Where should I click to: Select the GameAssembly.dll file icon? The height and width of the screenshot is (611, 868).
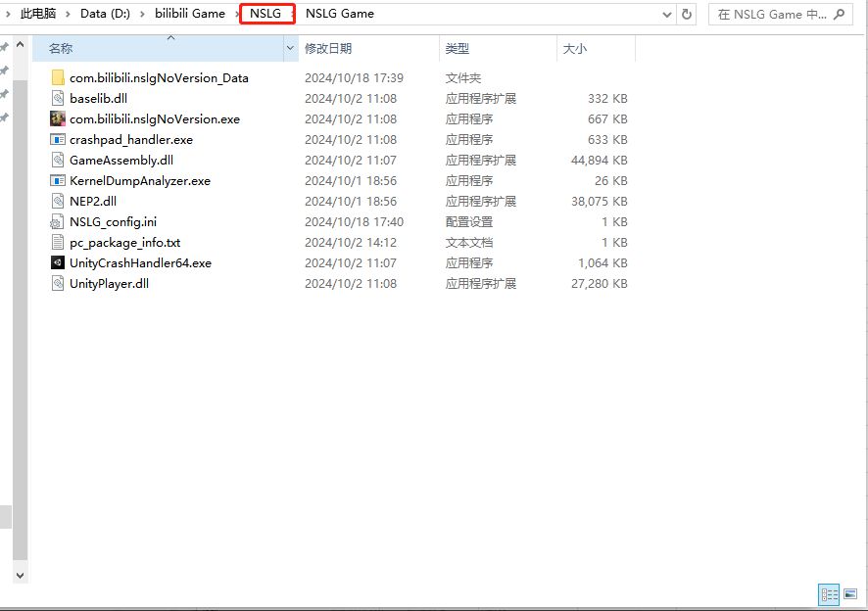pyautogui.click(x=58, y=160)
